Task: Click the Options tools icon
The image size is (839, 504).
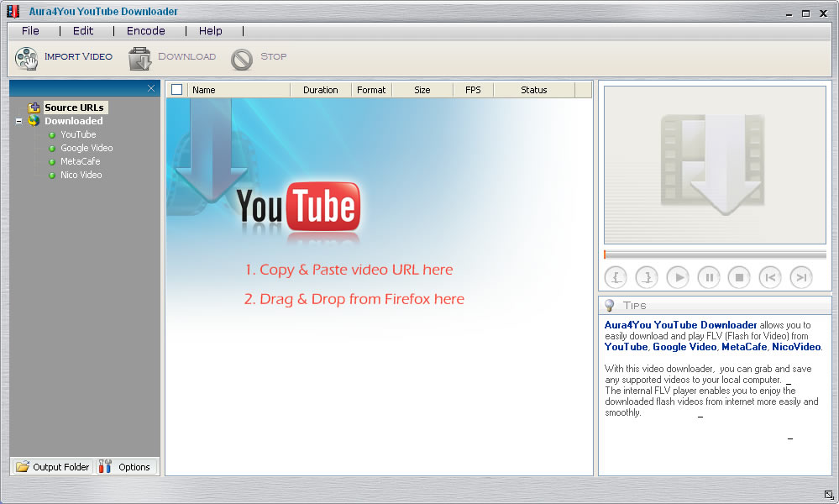Action: click(x=105, y=466)
